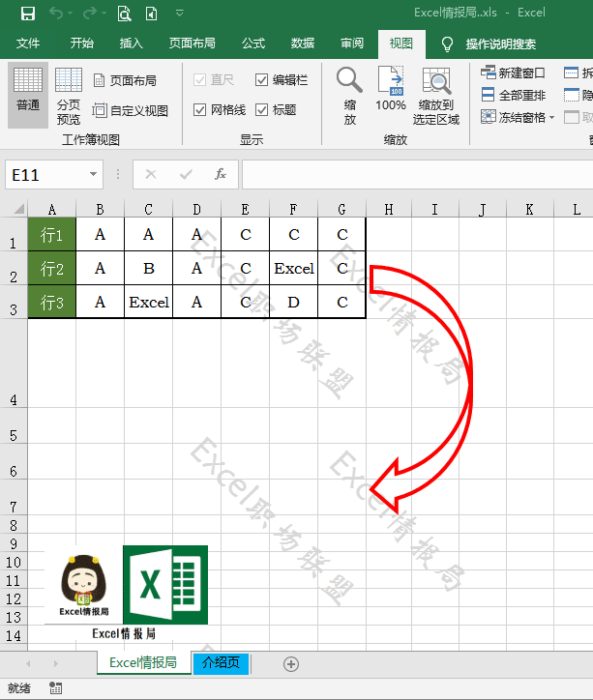Select row 4 header
This screenshot has width=593, height=700.
[14, 363]
